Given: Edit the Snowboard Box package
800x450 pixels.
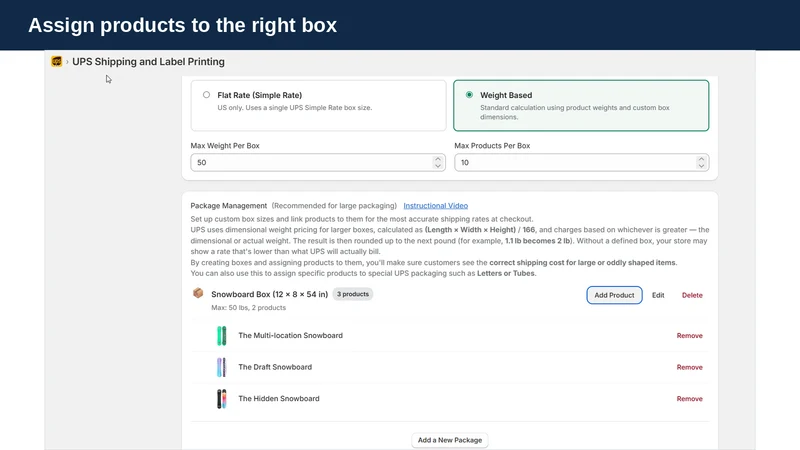Looking at the screenshot, I should click(x=658, y=295).
